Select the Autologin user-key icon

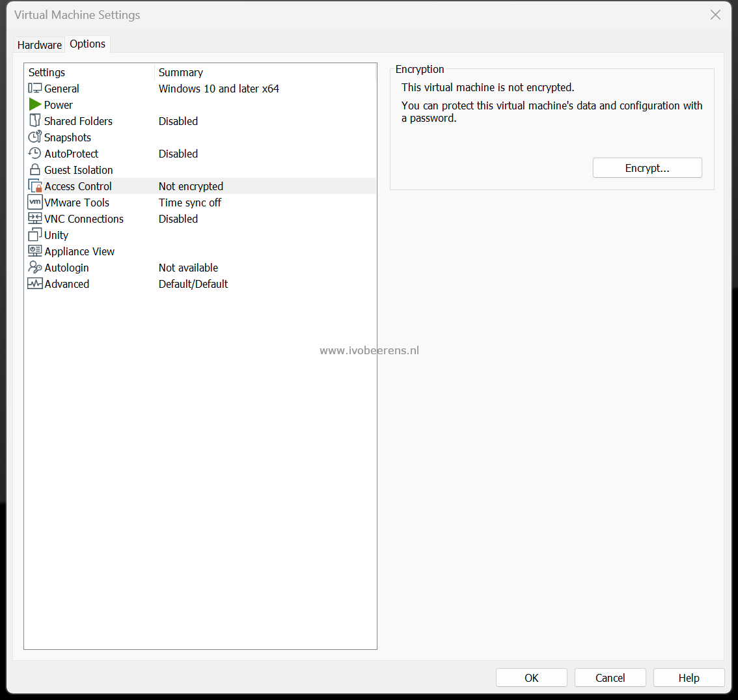coord(35,267)
